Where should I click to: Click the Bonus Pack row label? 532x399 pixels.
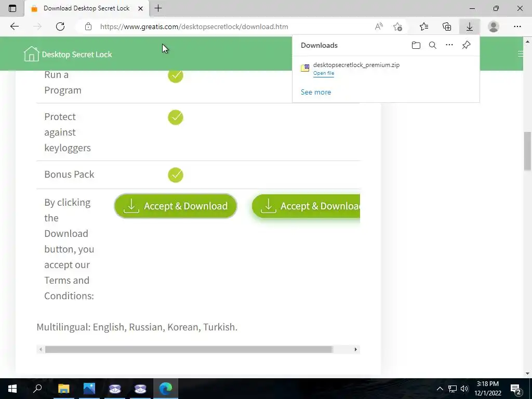click(69, 175)
